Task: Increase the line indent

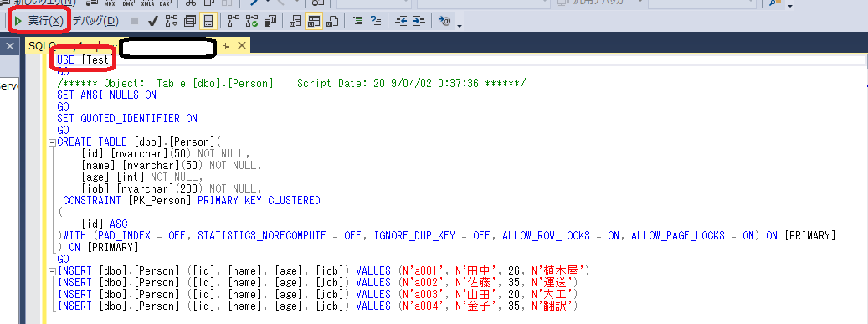Action: [x=419, y=21]
